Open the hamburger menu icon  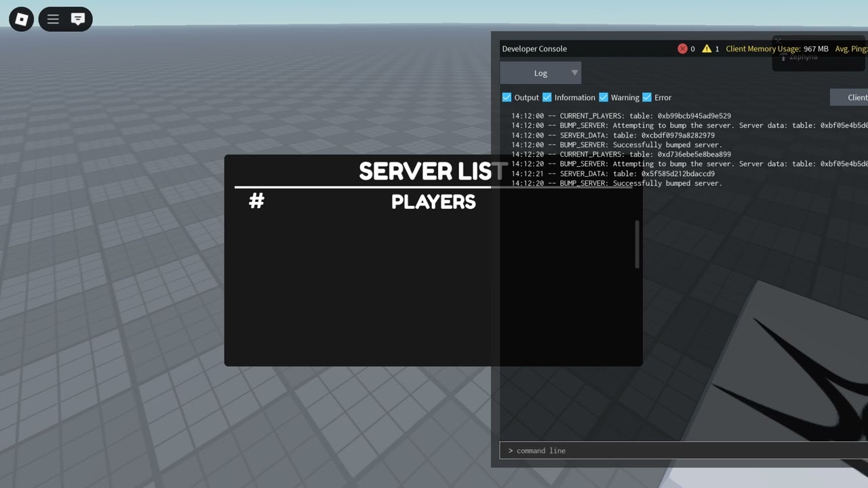53,19
